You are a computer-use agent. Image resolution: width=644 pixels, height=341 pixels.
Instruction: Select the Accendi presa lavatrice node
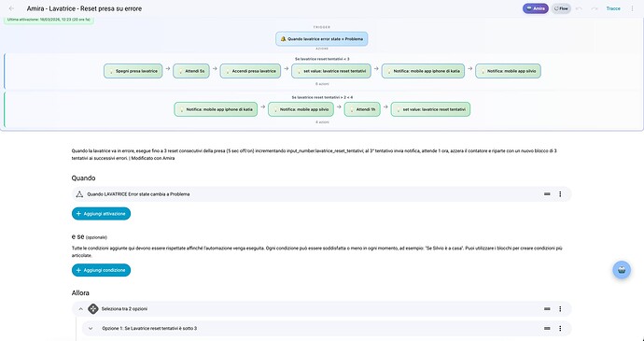[250, 71]
